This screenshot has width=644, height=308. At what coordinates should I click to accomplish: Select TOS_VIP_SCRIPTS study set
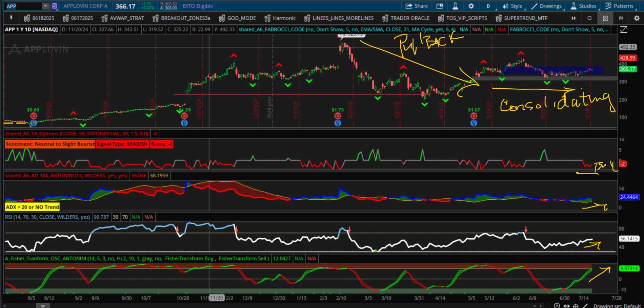click(462, 18)
